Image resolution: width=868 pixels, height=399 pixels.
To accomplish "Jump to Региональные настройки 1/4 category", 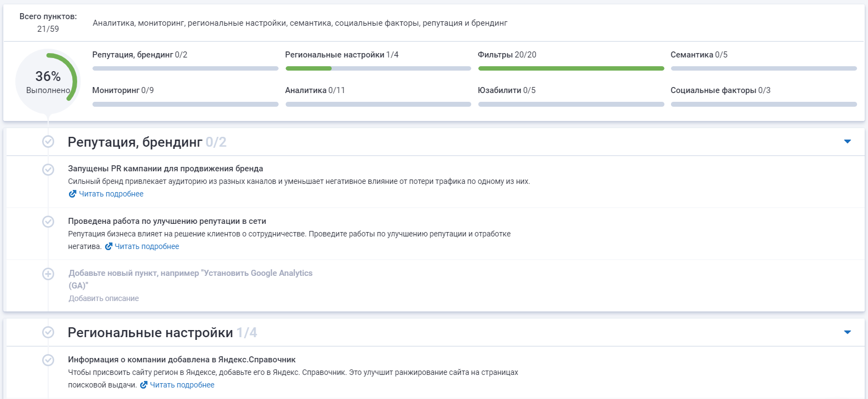I will 342,55.
